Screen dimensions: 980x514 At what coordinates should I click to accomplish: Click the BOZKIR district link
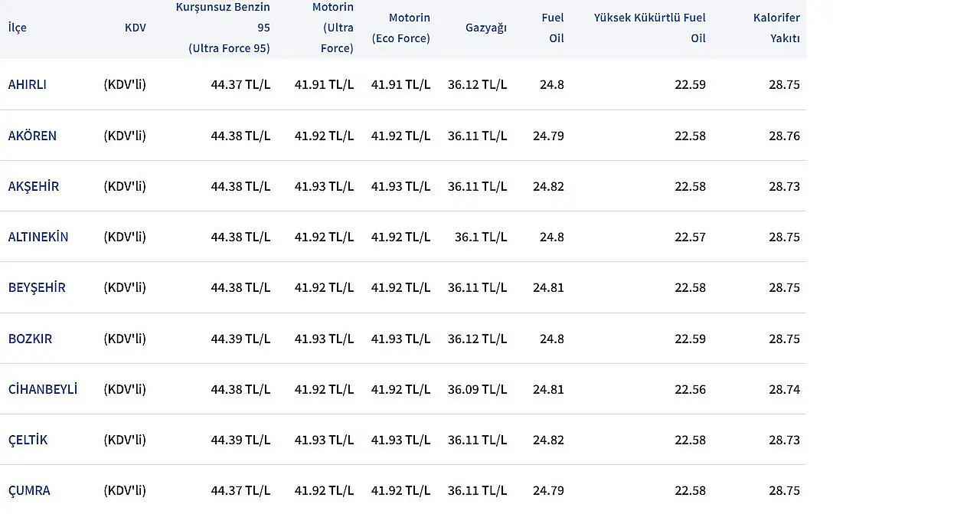(31, 339)
